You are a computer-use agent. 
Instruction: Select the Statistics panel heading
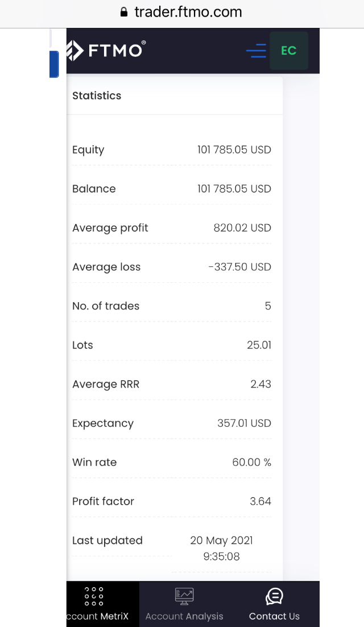(97, 96)
